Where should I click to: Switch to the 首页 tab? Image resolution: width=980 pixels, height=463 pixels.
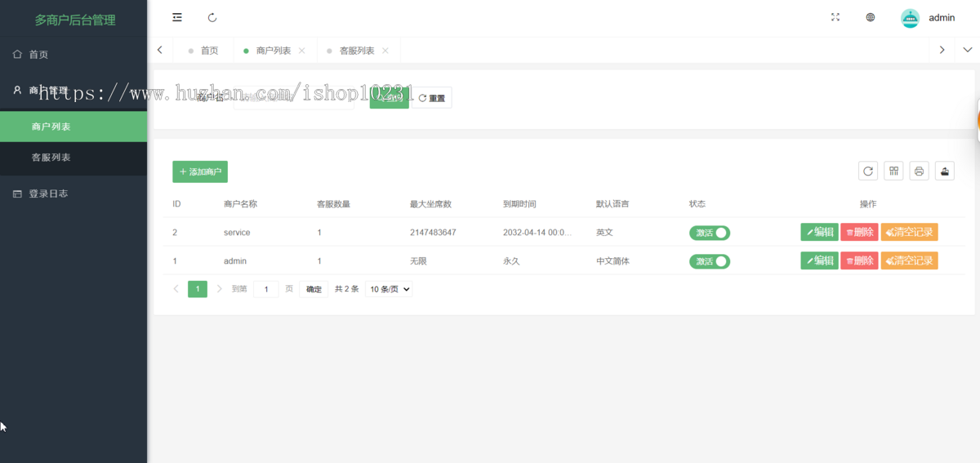(209, 51)
